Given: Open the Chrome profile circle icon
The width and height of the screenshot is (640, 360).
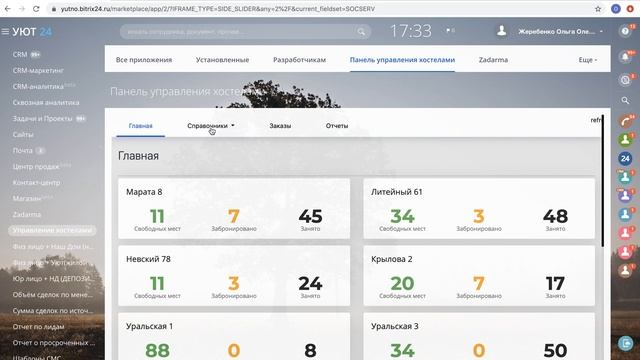Looking at the screenshot, I should 616,9.
